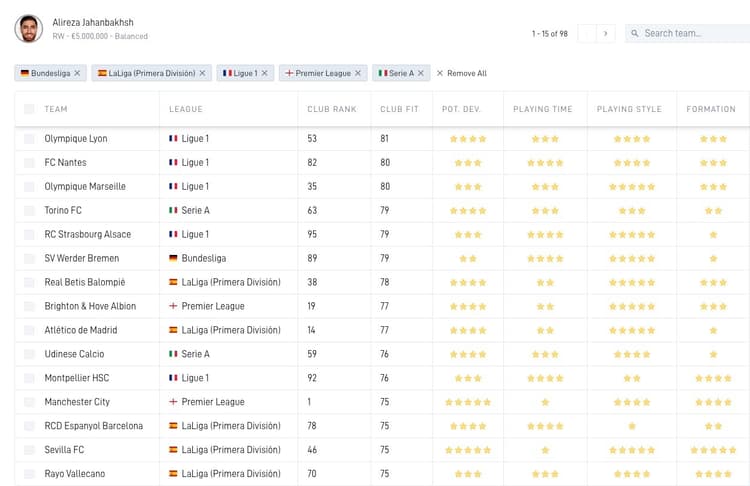The height and width of the screenshot is (486, 750).
Task: Remove the Ligue 1 filter chip
Action: click(x=265, y=73)
